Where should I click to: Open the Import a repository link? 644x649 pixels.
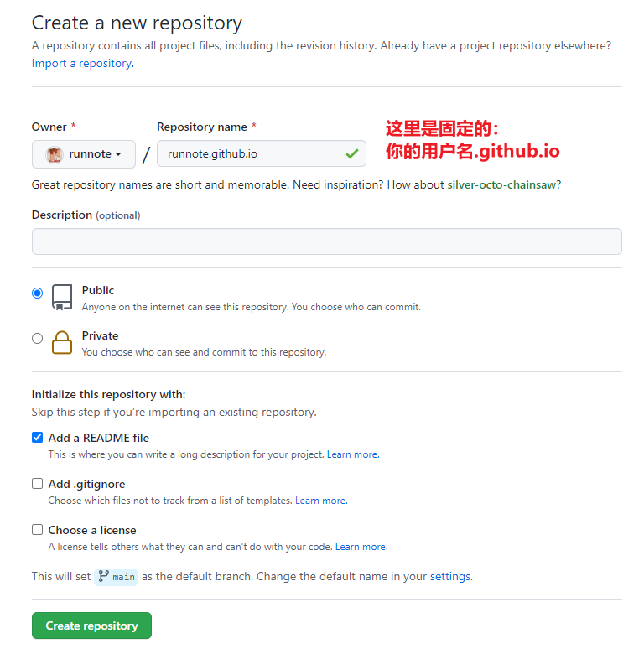[81, 63]
